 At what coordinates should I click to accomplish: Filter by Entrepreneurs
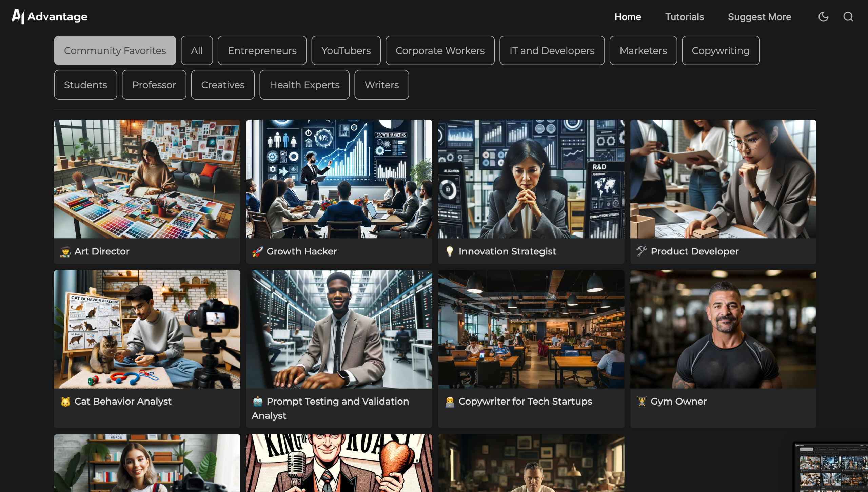click(262, 50)
